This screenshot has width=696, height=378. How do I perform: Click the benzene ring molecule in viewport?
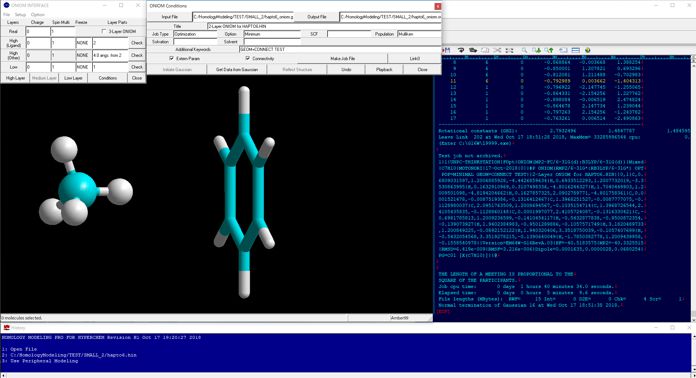click(244, 192)
